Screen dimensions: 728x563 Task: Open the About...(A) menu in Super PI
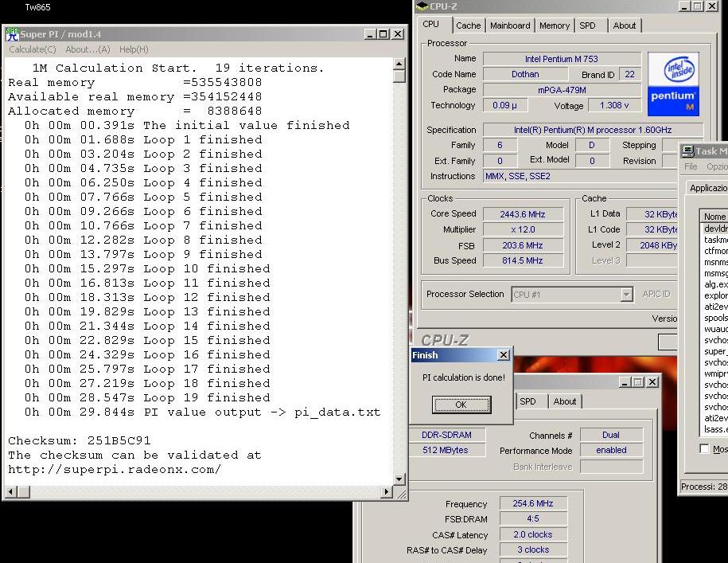(88, 49)
